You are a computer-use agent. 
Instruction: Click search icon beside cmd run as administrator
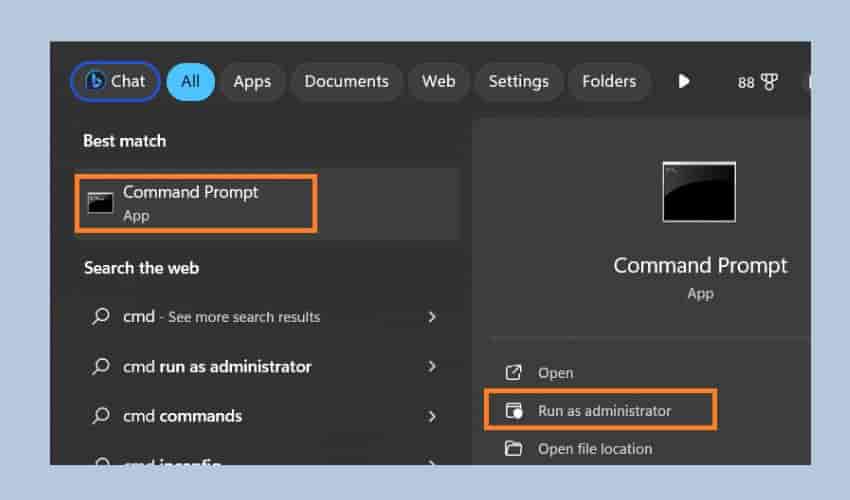pyautogui.click(x=101, y=367)
